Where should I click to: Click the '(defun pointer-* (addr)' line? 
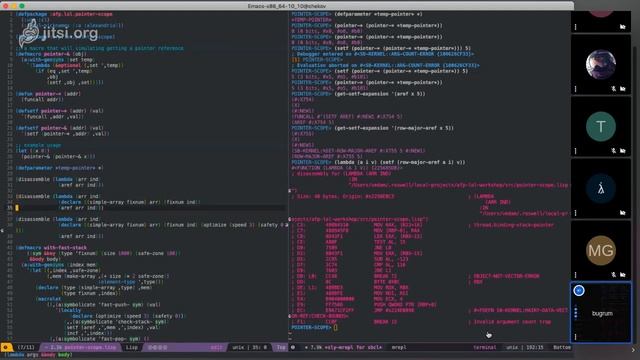tap(48, 94)
